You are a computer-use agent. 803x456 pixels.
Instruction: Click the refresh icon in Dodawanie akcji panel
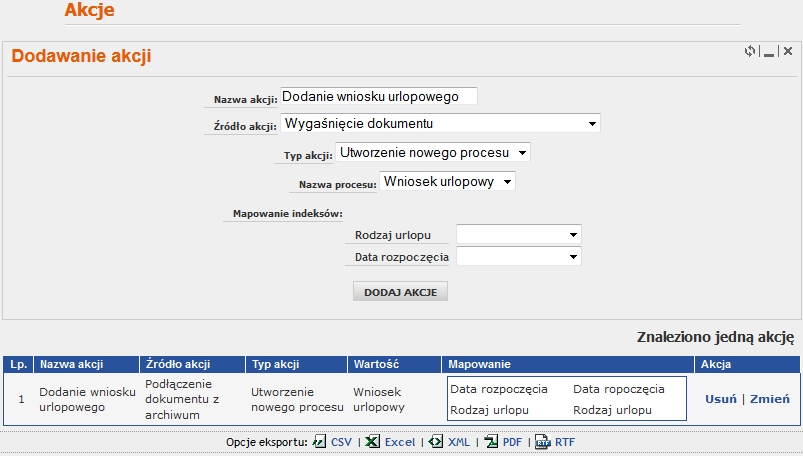pos(750,51)
